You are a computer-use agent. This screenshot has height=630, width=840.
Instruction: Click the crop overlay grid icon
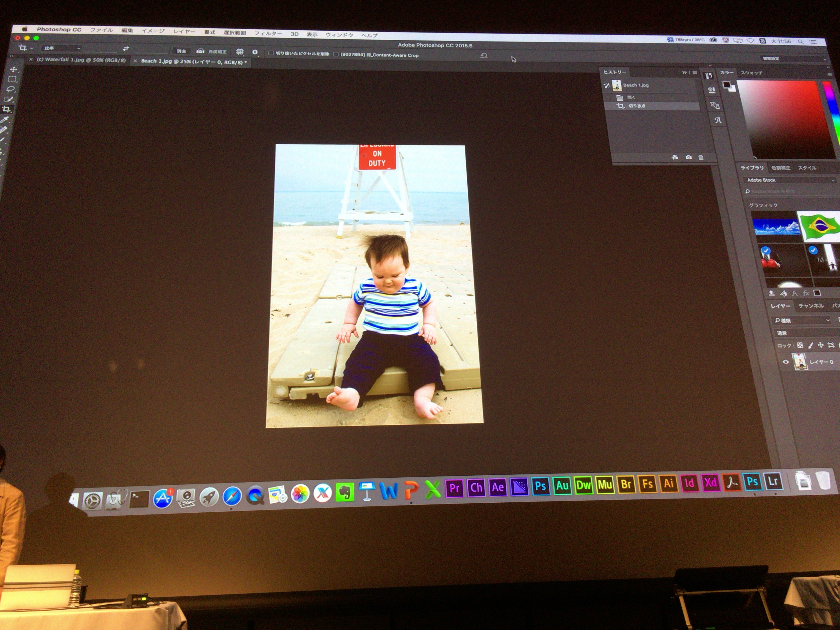(240, 52)
